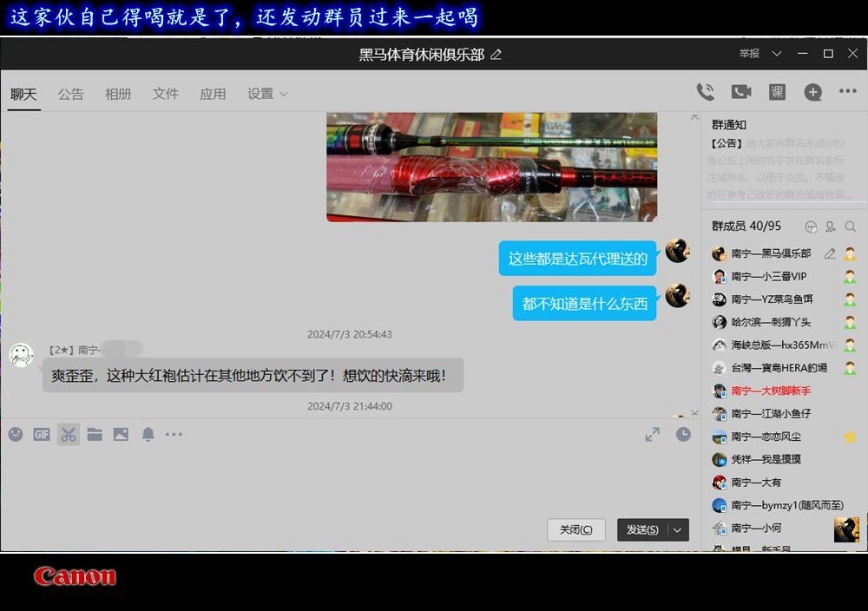Expand the message input area
This screenshot has width=868, height=611.
pos(652,435)
